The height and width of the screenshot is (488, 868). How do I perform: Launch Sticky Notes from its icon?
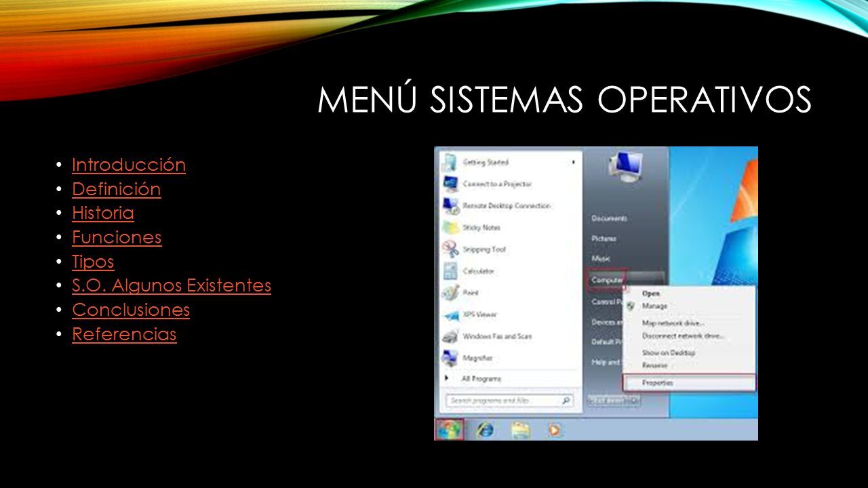[450, 227]
